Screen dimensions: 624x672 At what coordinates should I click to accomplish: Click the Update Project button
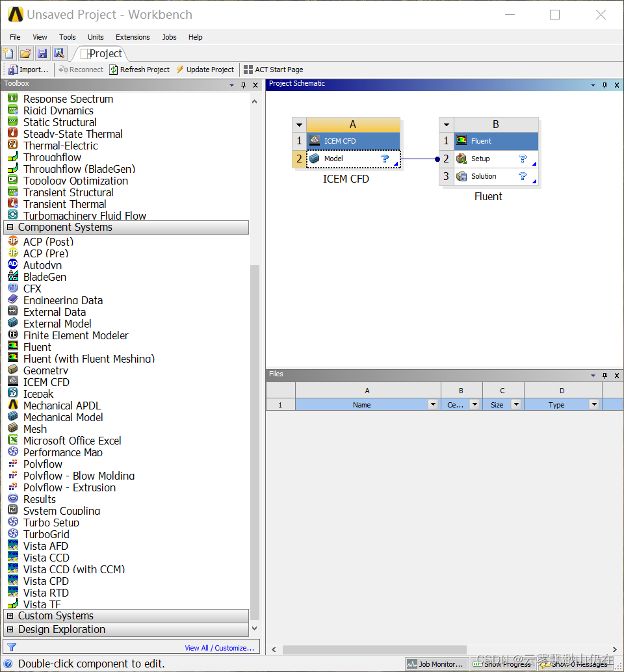[x=205, y=70]
